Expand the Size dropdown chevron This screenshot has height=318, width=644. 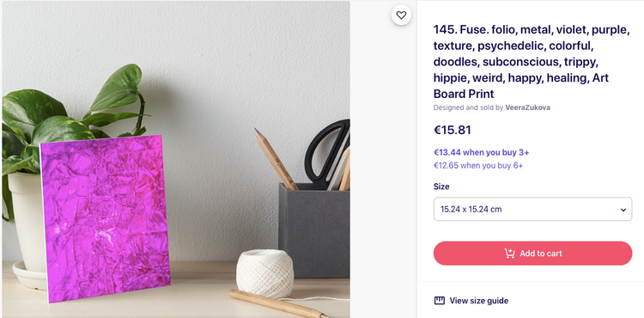point(623,210)
